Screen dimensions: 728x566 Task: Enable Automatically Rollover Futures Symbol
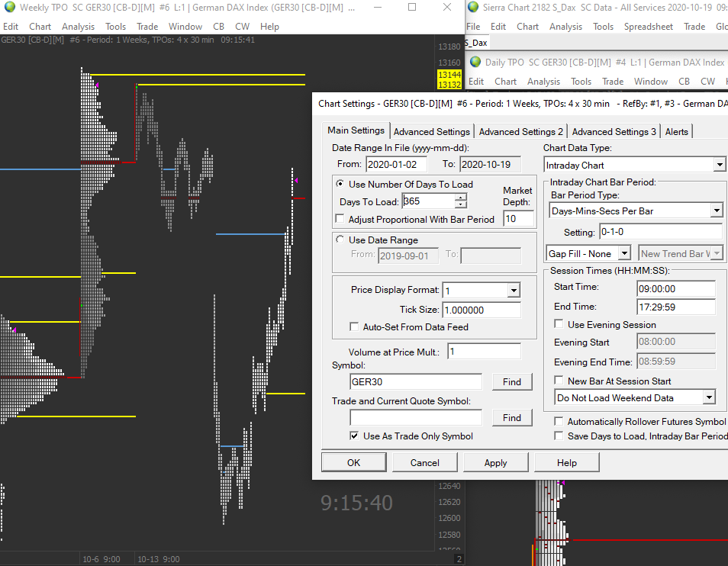[559, 421]
